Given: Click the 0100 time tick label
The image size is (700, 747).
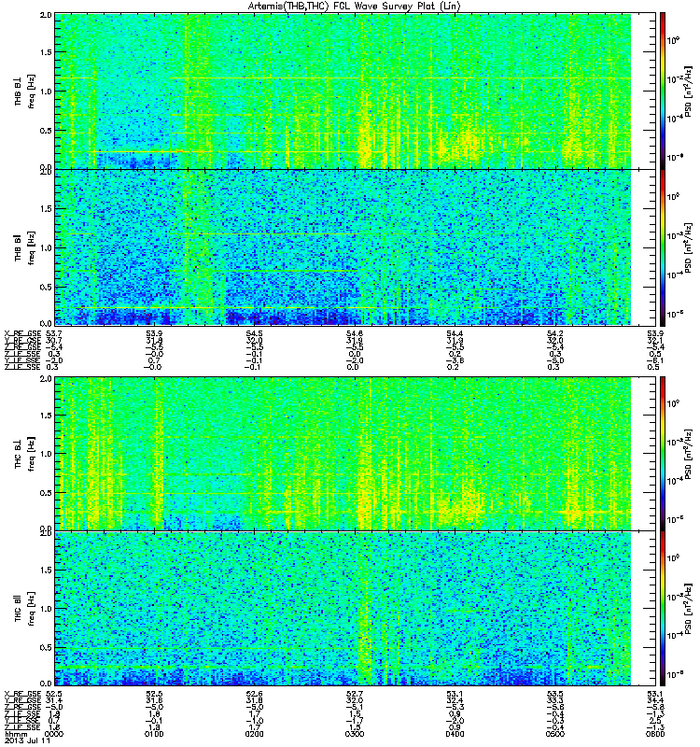Looking at the screenshot, I should (x=154, y=734).
